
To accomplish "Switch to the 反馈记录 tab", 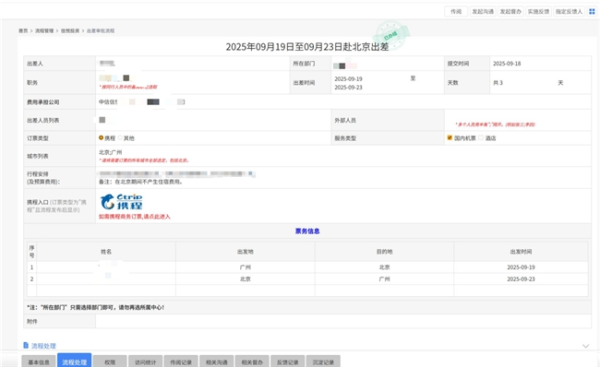I will pos(288,362).
